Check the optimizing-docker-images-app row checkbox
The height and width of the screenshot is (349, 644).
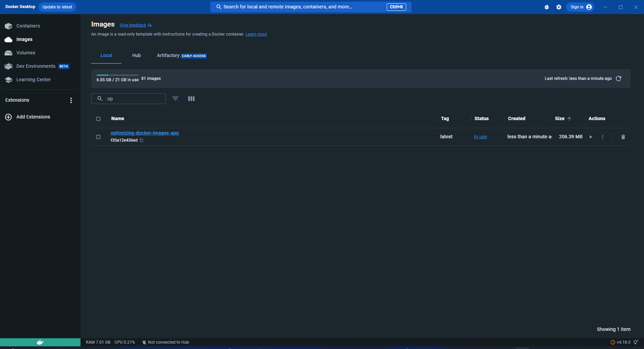(98, 137)
